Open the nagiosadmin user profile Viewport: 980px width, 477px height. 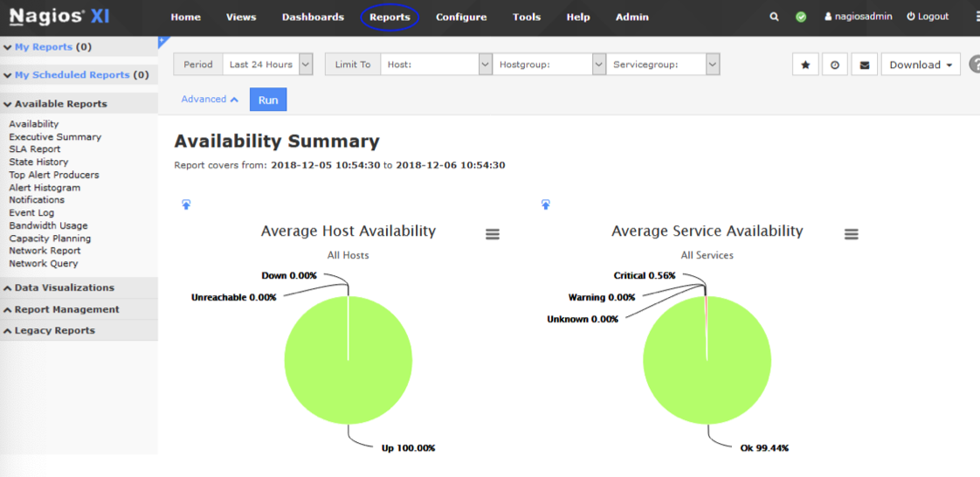pos(859,17)
